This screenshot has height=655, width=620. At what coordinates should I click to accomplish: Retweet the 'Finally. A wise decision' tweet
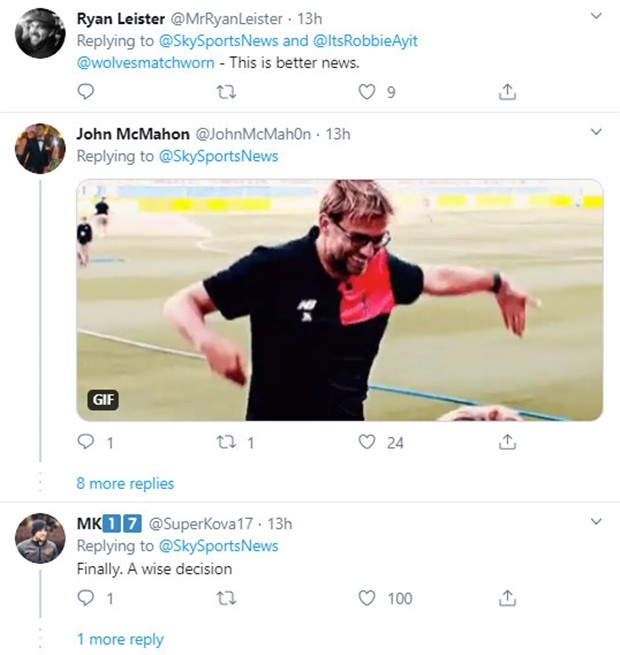[227, 598]
